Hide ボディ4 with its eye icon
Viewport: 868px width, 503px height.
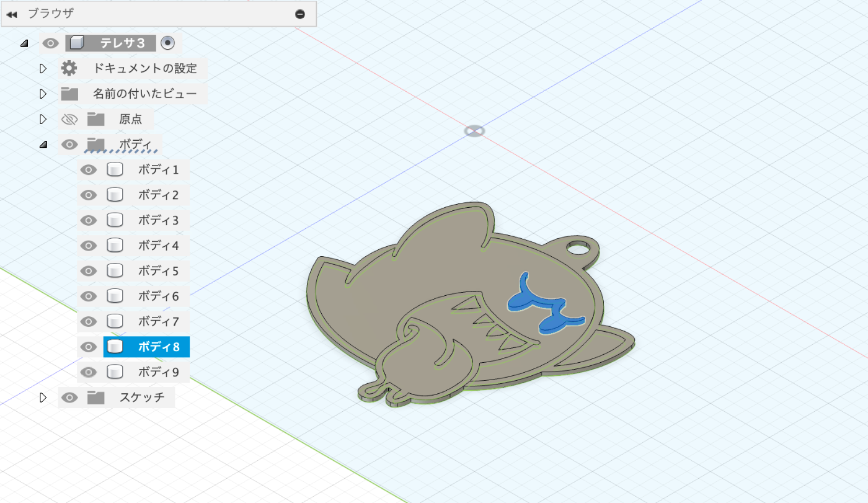click(89, 246)
